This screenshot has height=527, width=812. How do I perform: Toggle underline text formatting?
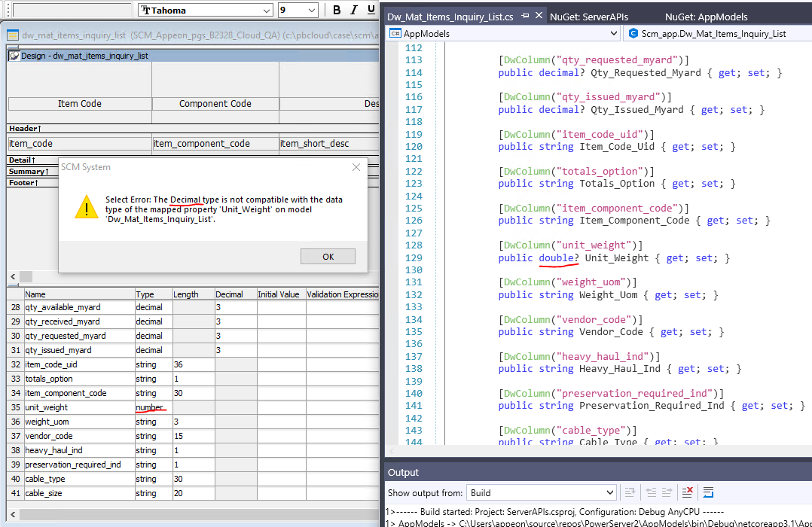pos(371,10)
